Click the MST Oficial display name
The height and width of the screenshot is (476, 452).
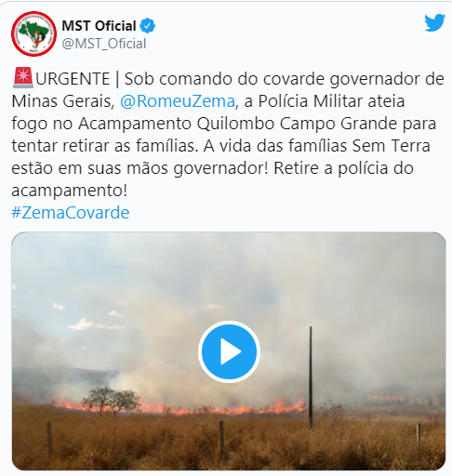(99, 26)
